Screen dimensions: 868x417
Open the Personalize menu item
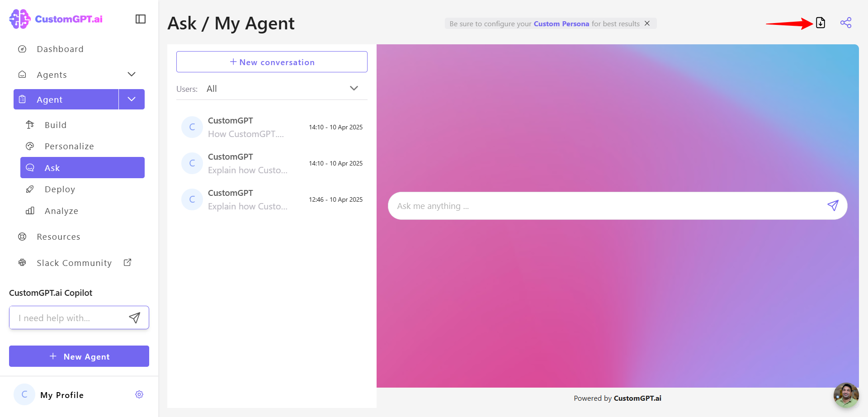69,146
